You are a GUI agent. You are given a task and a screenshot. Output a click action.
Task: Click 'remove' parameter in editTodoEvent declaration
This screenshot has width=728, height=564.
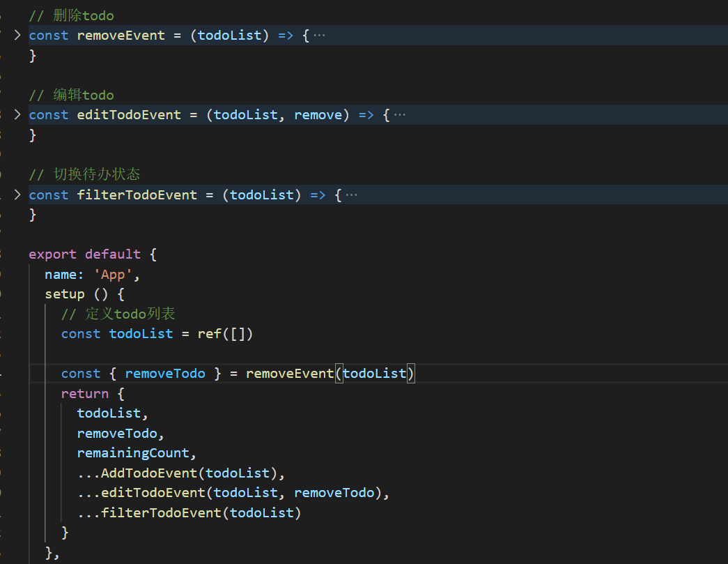click(x=318, y=115)
